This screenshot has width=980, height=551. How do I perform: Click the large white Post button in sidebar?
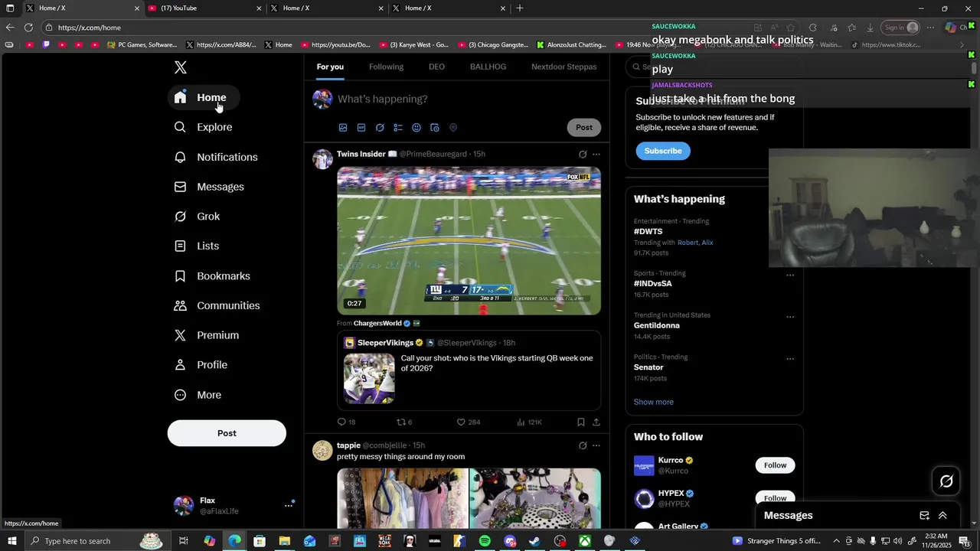click(227, 433)
